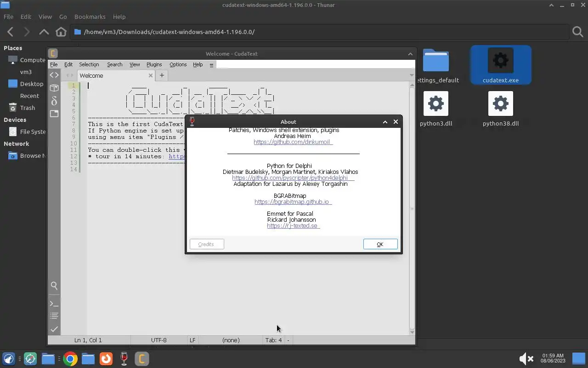Select the python38.dll file
588x368 pixels.
(x=501, y=109)
